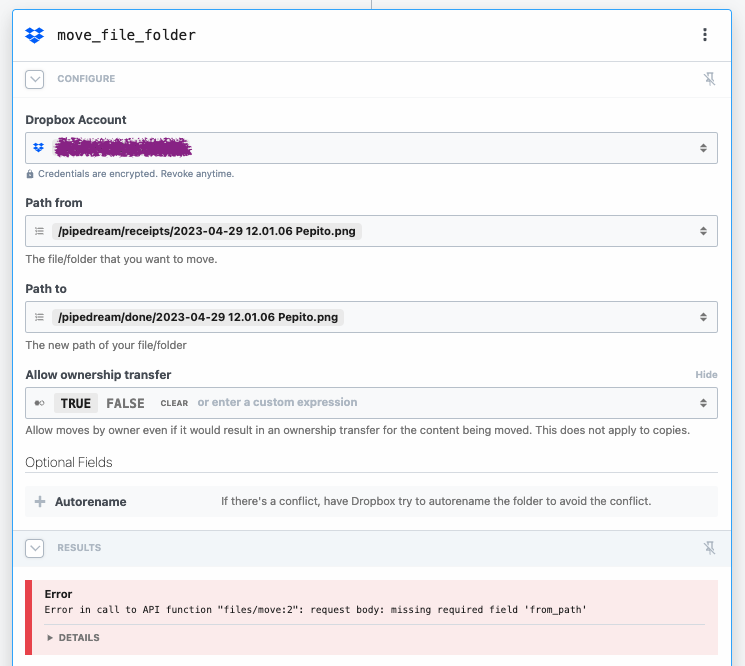Clear the ownership transfer value

click(x=174, y=403)
